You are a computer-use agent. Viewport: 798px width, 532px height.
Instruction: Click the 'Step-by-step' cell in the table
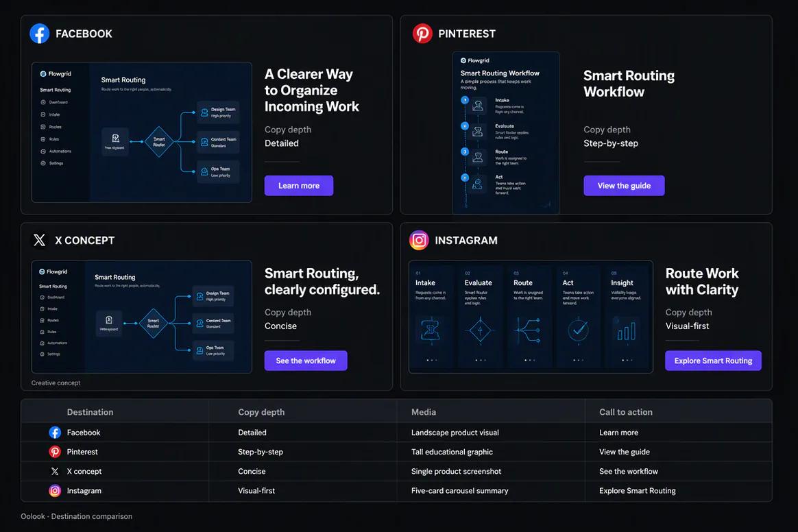pos(260,452)
